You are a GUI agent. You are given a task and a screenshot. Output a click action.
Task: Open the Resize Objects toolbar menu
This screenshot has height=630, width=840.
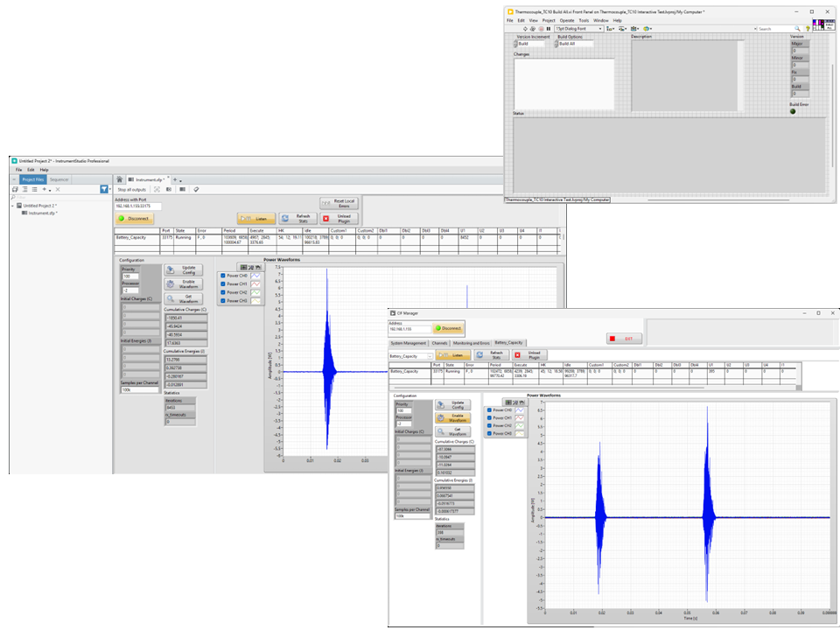(x=635, y=29)
